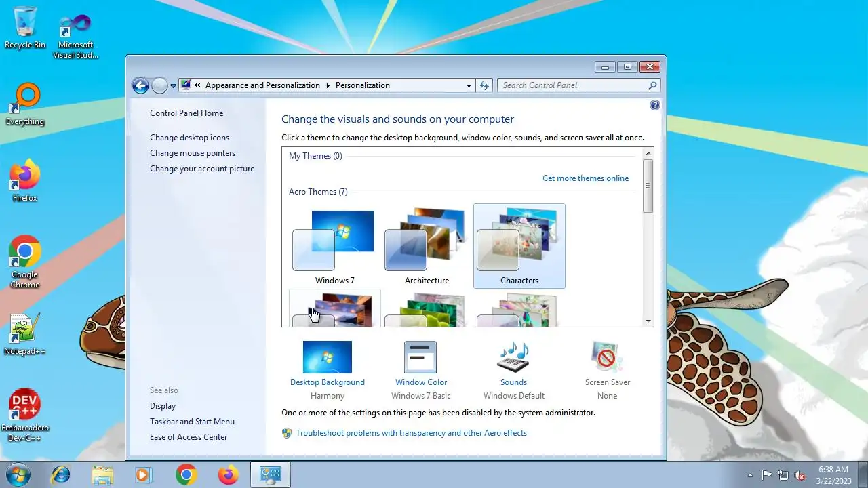Viewport: 868px width, 488px height.
Task: Open Windows Media Player from the taskbar
Action: 143,475
